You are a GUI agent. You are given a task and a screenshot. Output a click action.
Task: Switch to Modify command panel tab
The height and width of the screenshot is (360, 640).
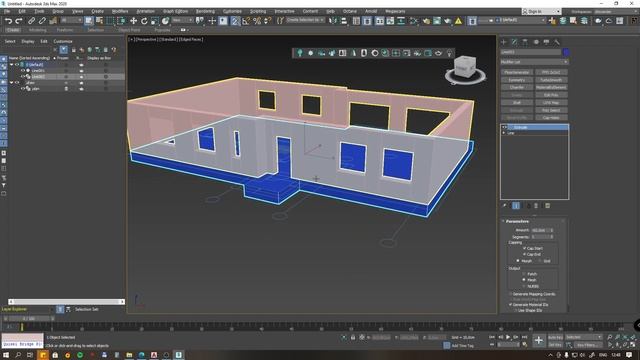coord(514,42)
